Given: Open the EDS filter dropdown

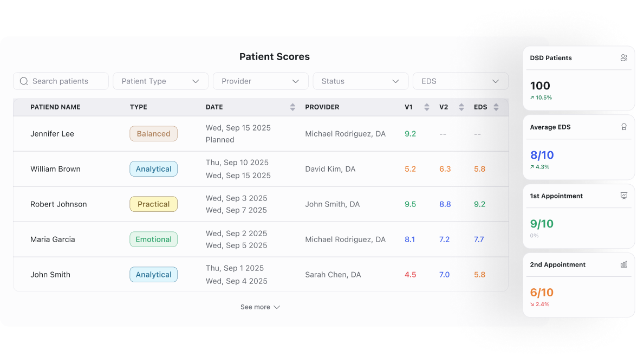Looking at the screenshot, I should click(x=460, y=81).
